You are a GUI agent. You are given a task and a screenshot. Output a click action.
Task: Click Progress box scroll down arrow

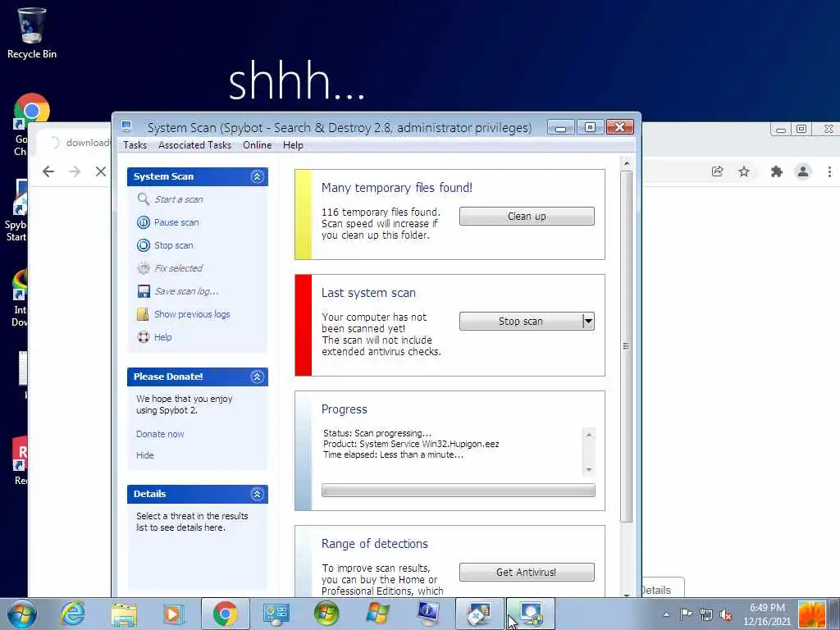(589, 470)
